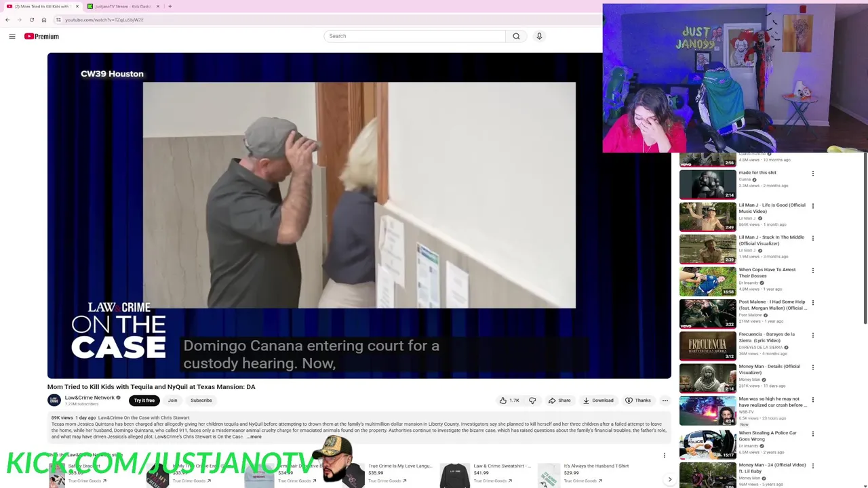Go to YouTube Premium home logo
The image size is (868, 488).
41,37
